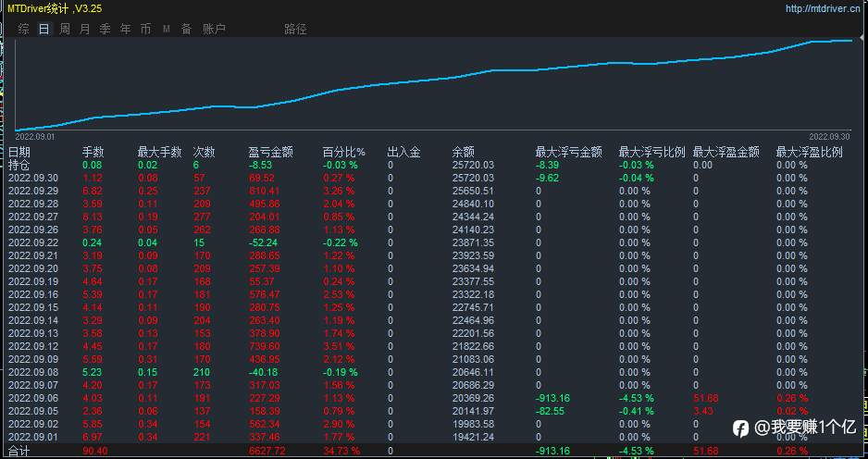Select the 日 daily tab
868x459 pixels.
tap(43, 30)
